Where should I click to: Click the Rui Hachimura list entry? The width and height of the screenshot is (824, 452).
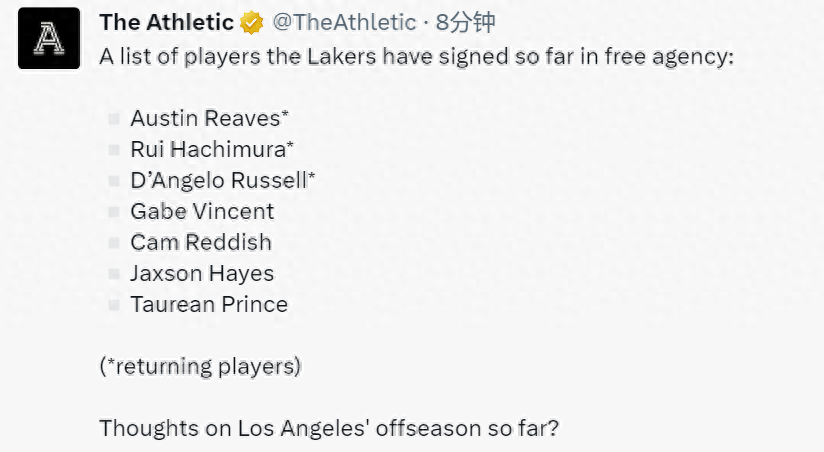pyautogui.click(x=212, y=149)
